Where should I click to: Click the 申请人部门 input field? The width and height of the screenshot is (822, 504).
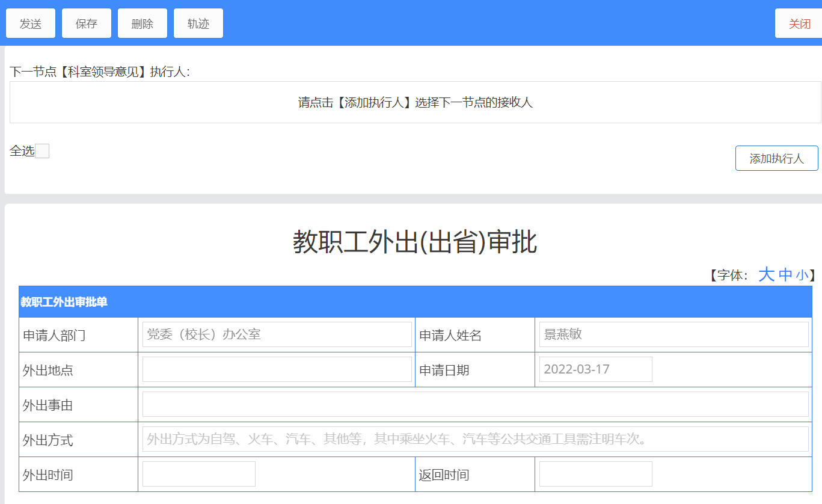click(277, 334)
